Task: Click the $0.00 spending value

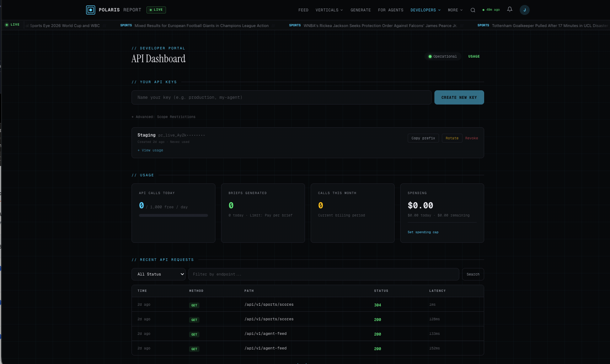Action: [x=421, y=205]
